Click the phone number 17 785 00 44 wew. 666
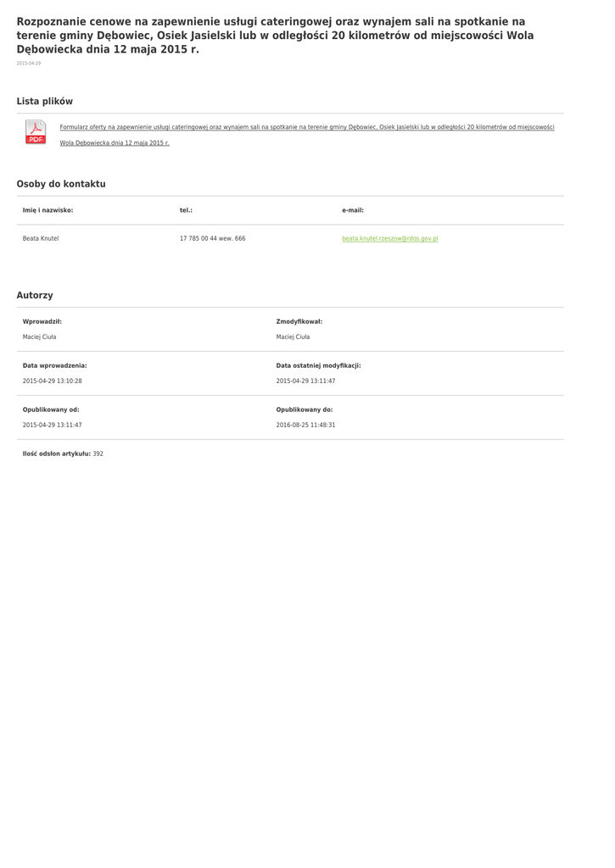 pos(212,238)
